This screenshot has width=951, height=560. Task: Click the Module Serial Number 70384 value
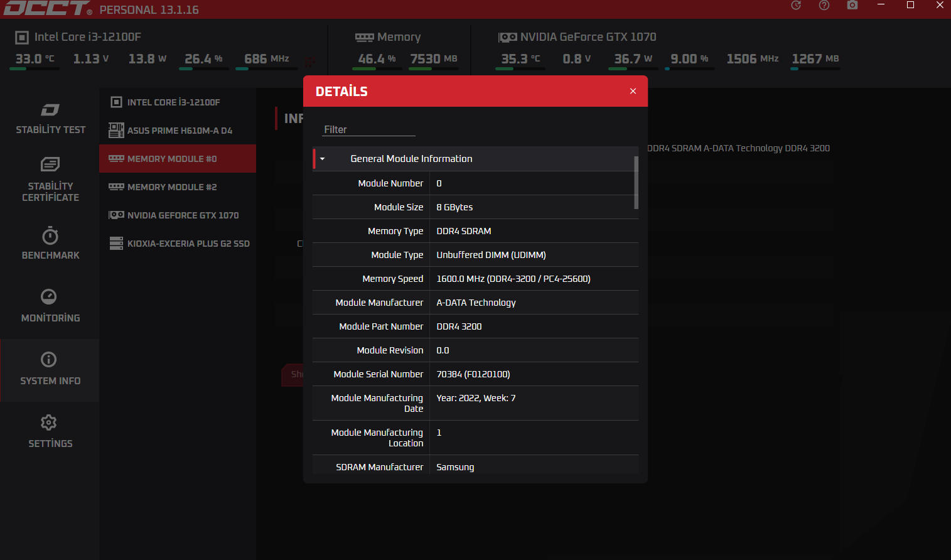[x=473, y=374]
